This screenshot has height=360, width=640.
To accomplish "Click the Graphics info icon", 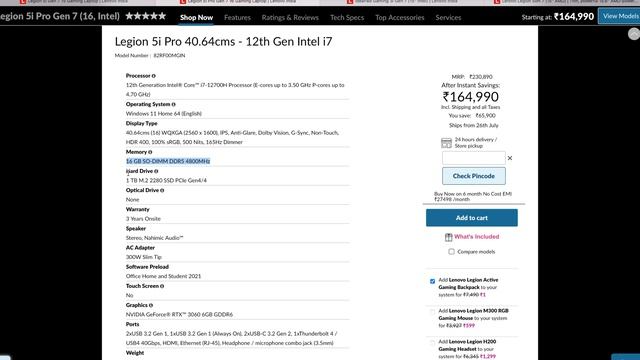I will pyautogui.click(x=151, y=305).
